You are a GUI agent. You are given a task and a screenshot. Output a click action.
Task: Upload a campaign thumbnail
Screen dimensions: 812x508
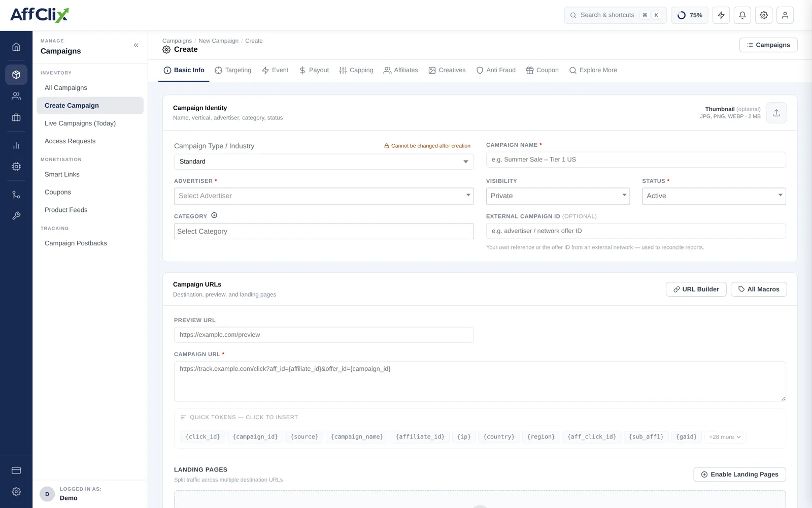pos(776,113)
